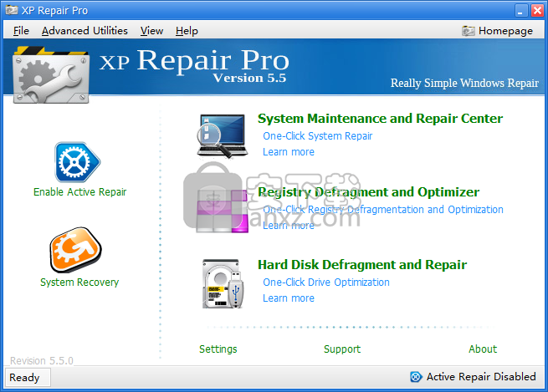This screenshot has height=392, width=548.
Task: Open Registry Defragment and Optimizer heading
Action: coord(368,192)
